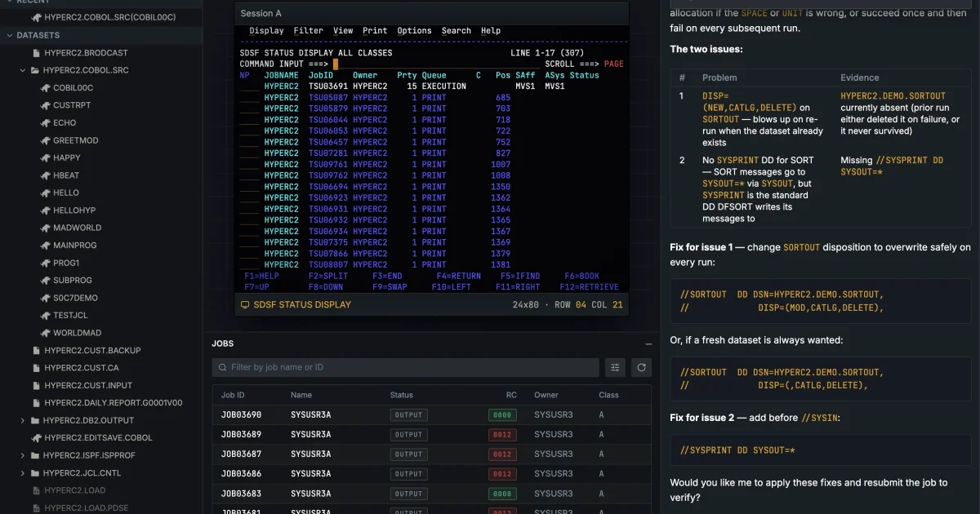Viewport: 980px width, 514px height.
Task: Select job row JOB03687
Action: click(431, 454)
